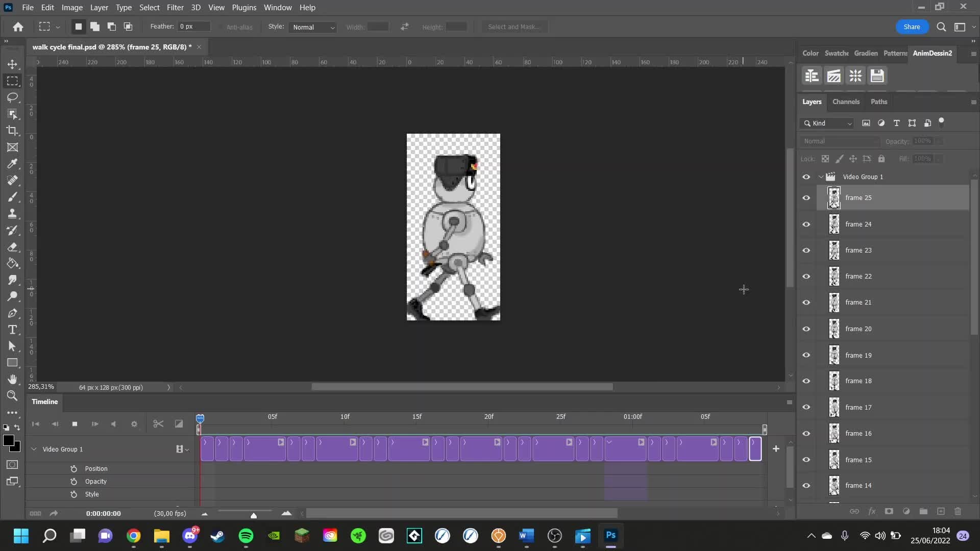Enable the Position stopwatch keyframe
The height and width of the screenshot is (551, 980).
(73, 468)
